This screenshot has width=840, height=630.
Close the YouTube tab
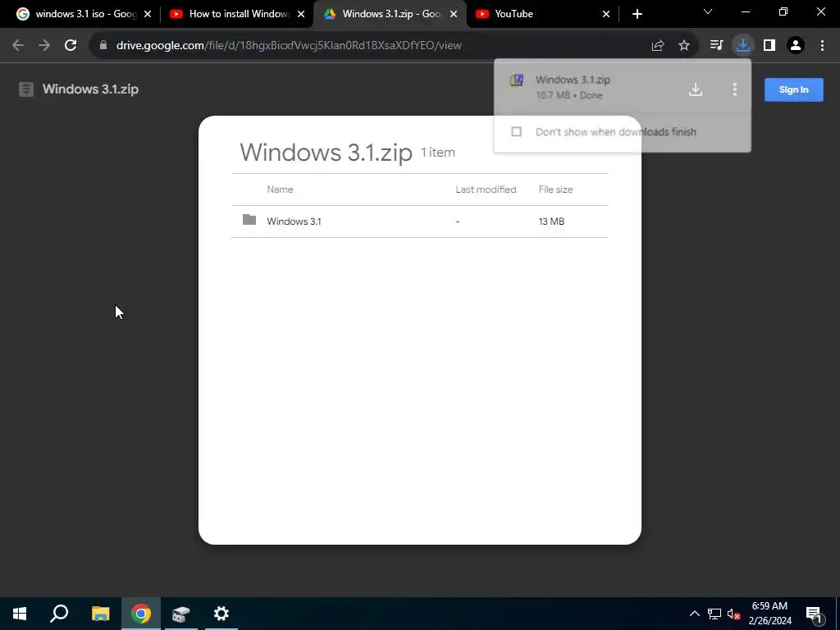(x=606, y=15)
